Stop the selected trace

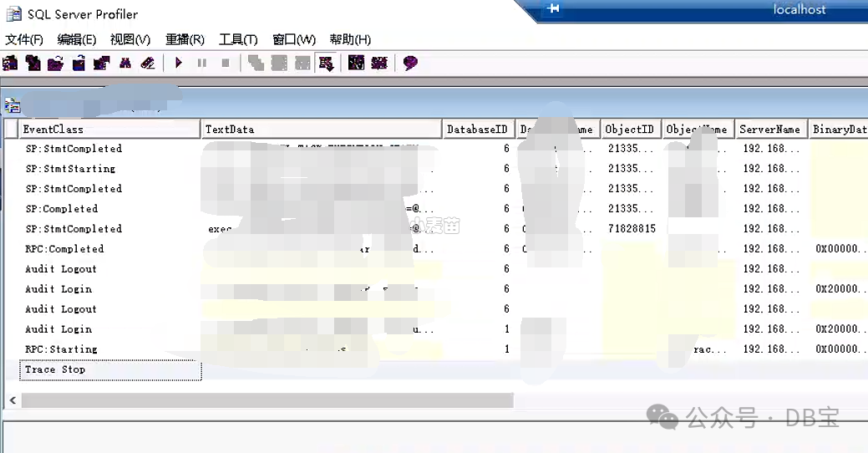click(225, 64)
